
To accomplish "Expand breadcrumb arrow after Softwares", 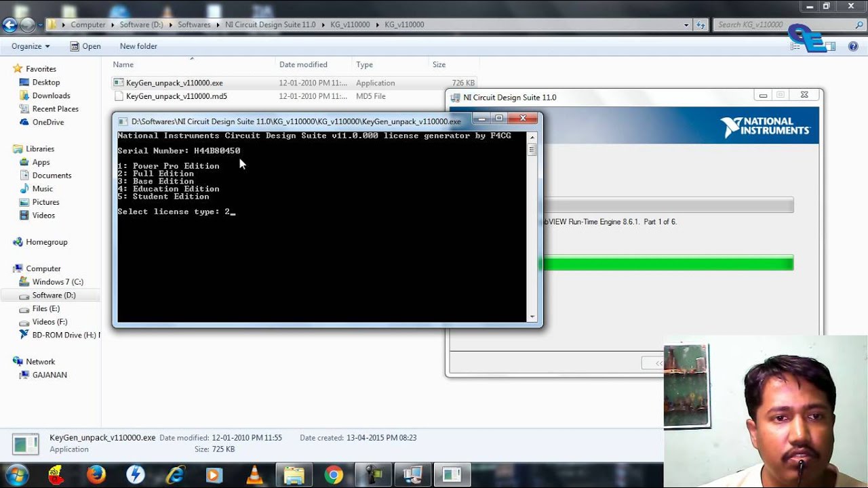I will tap(218, 24).
